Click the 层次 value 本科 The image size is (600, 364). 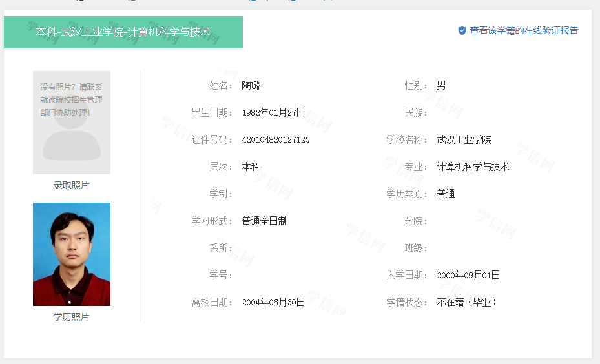point(251,167)
